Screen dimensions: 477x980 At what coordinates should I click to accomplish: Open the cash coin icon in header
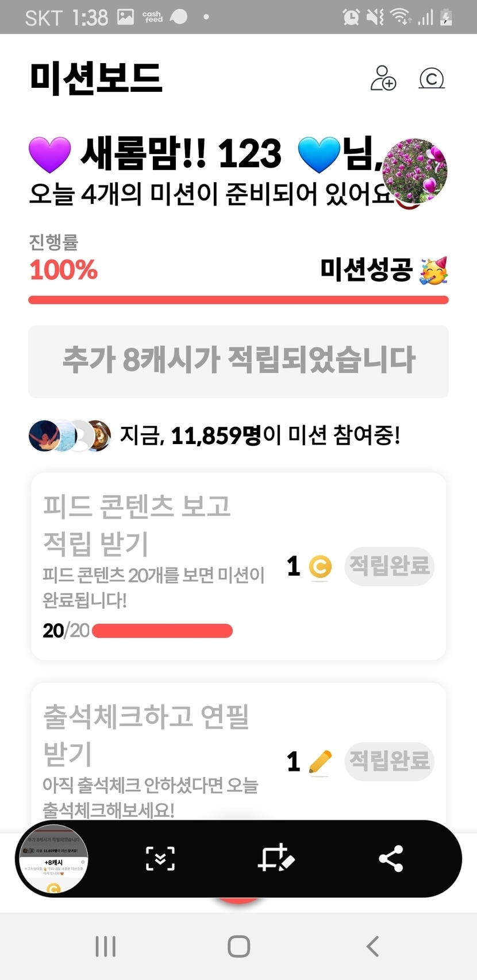[x=432, y=79]
